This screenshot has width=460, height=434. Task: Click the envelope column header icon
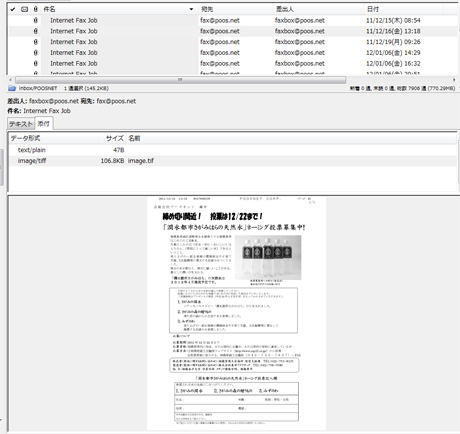tap(24, 9)
